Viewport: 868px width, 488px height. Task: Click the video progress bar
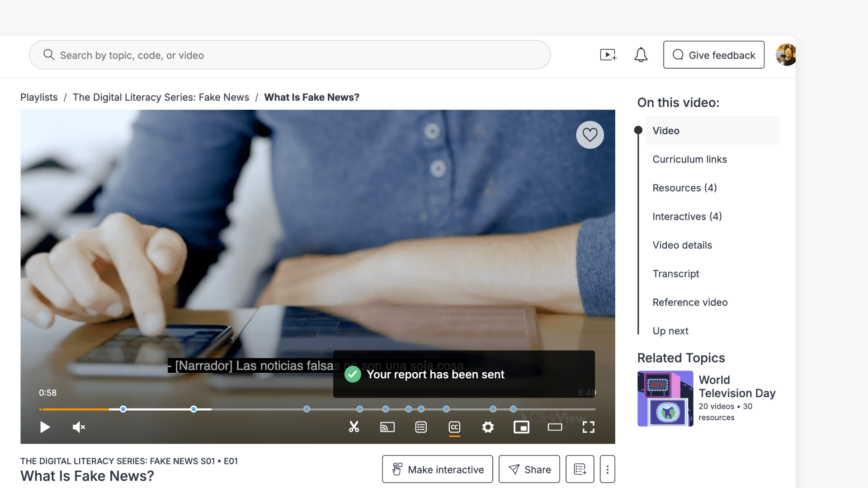317,409
